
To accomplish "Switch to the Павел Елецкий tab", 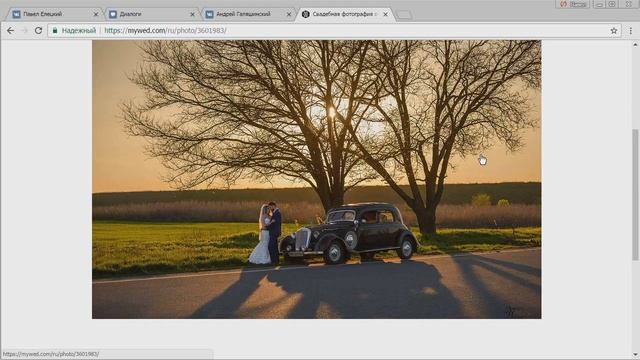I will coord(53,14).
